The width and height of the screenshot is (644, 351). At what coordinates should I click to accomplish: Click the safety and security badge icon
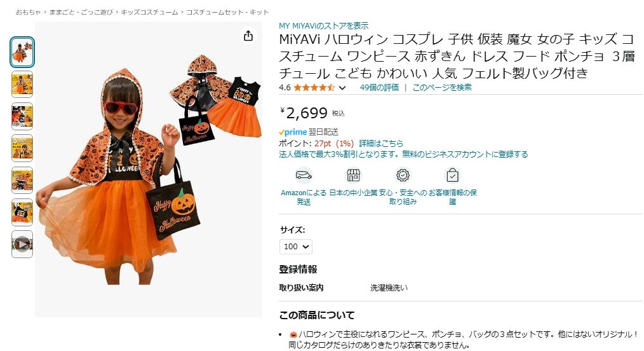(x=403, y=175)
